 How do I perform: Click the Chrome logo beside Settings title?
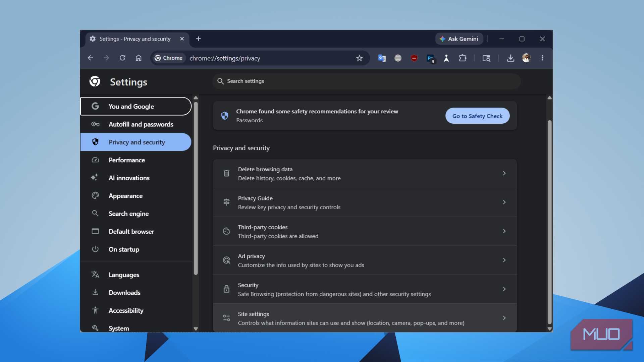tap(95, 81)
